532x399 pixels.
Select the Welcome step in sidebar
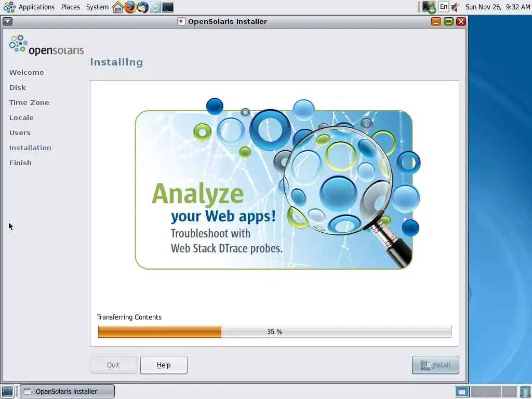(x=26, y=73)
